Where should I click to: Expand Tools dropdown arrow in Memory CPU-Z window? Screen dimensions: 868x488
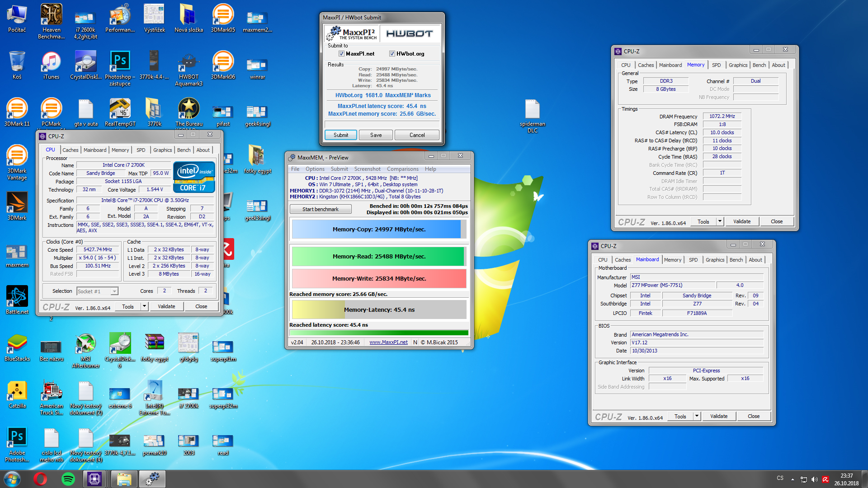tap(720, 221)
